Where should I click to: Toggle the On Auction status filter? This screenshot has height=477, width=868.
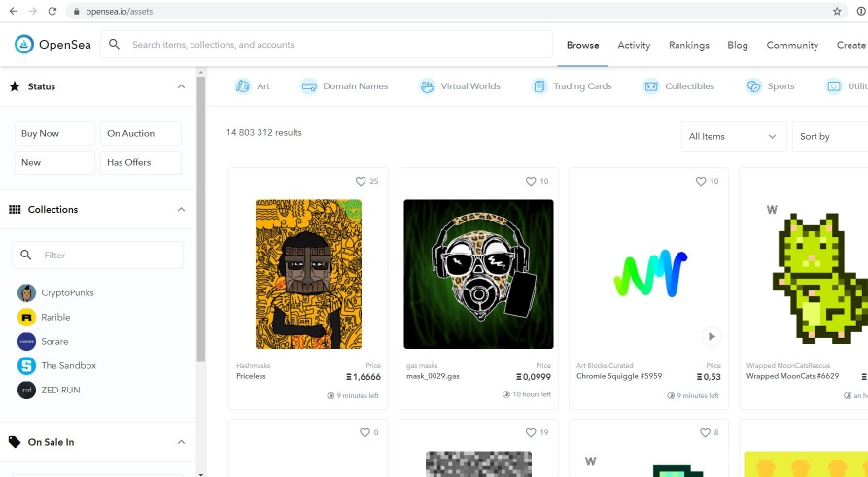tap(141, 133)
